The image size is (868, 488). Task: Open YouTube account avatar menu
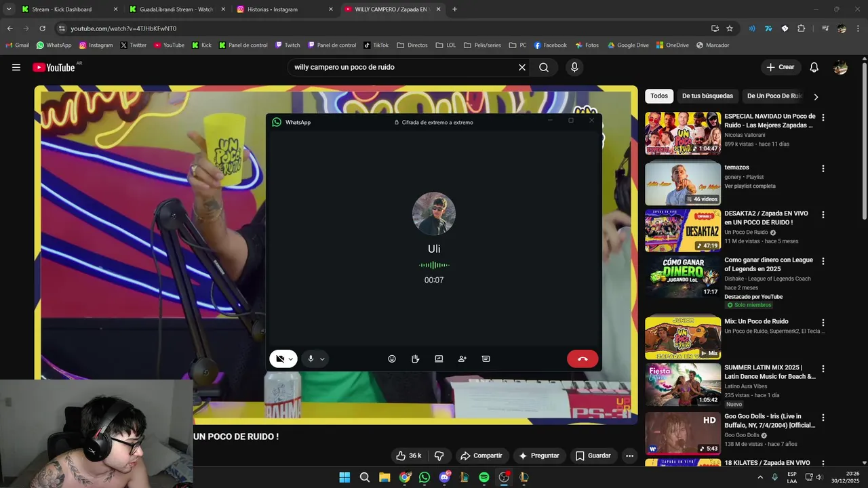pyautogui.click(x=840, y=67)
